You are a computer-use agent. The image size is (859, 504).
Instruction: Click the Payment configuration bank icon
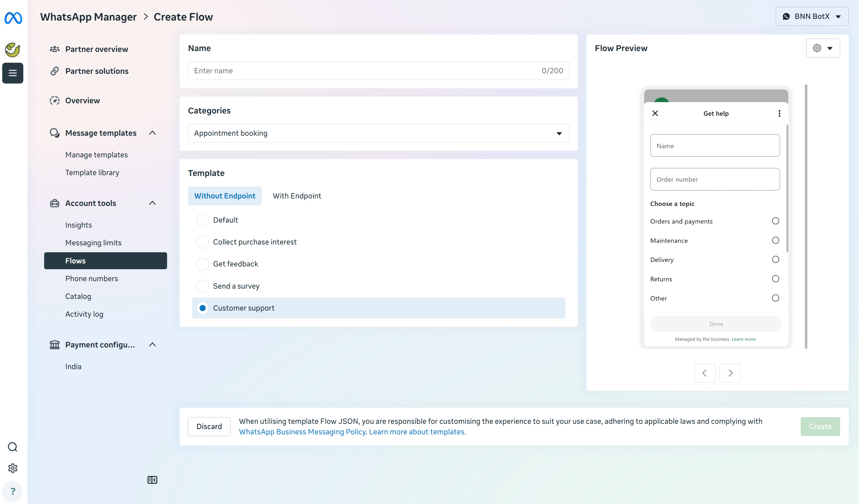click(x=55, y=344)
